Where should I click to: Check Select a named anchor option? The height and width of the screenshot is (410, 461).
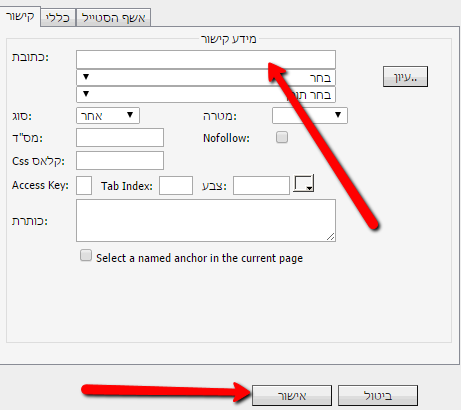click(x=86, y=256)
